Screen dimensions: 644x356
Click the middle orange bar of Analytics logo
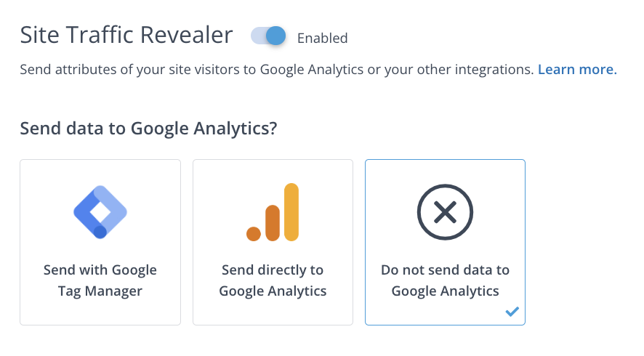273,222
